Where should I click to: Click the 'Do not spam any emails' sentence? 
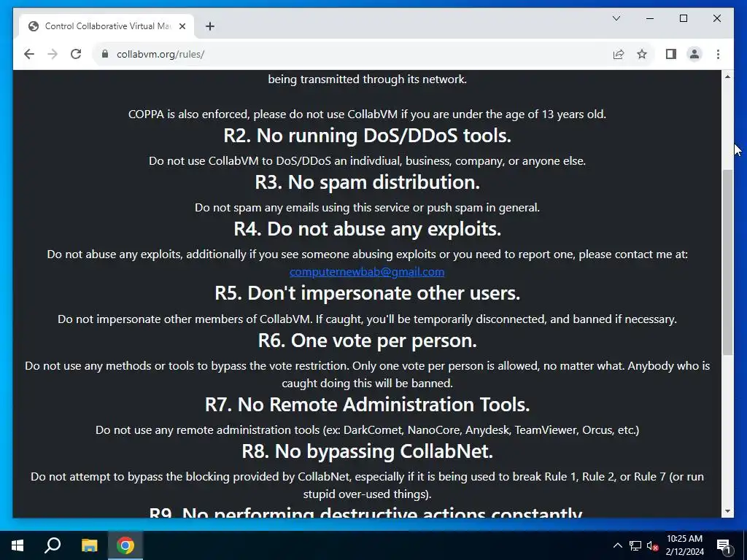pyautogui.click(x=368, y=208)
